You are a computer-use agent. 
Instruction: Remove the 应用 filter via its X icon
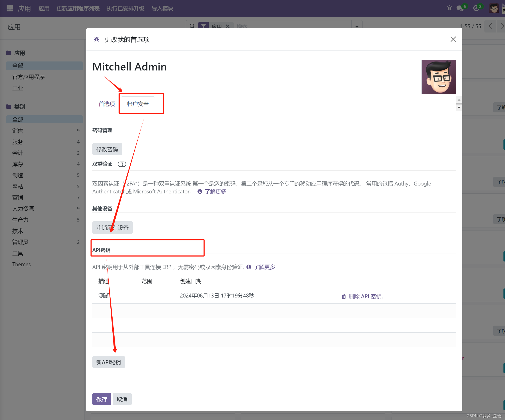pos(228,26)
